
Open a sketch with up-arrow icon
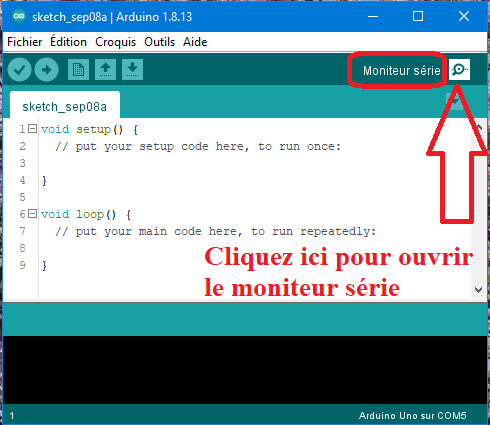105,70
